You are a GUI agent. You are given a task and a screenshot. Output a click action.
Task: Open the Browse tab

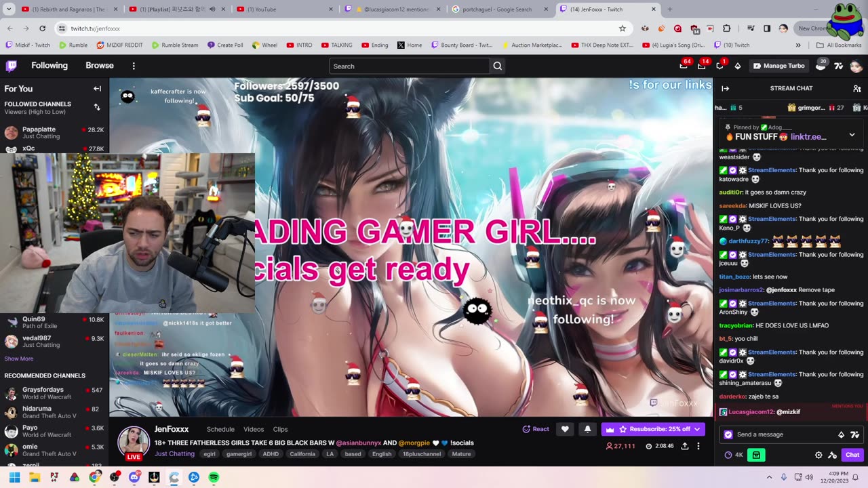pos(100,66)
